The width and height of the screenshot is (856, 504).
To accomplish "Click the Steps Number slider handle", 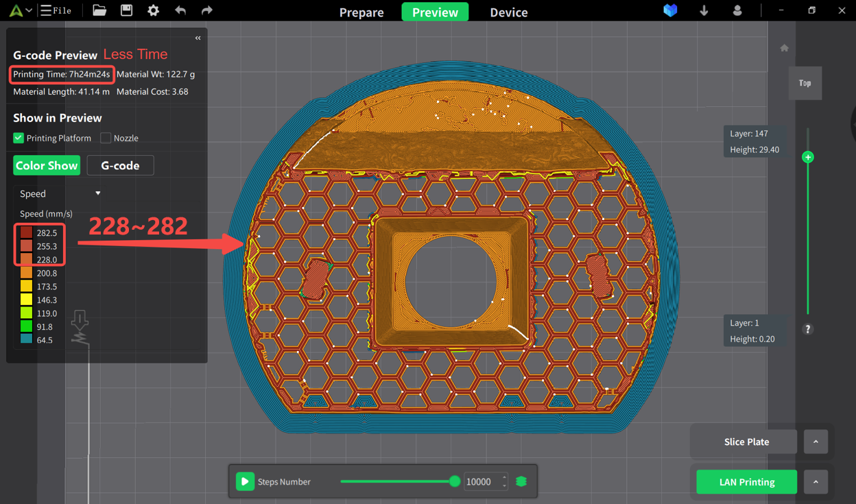I will 455,481.
